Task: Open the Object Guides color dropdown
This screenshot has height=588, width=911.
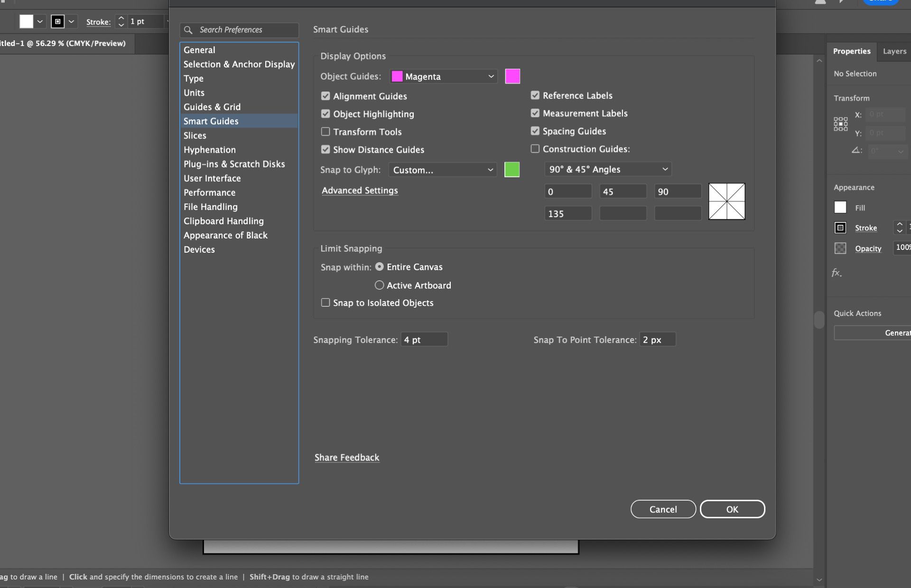Action: [443, 76]
